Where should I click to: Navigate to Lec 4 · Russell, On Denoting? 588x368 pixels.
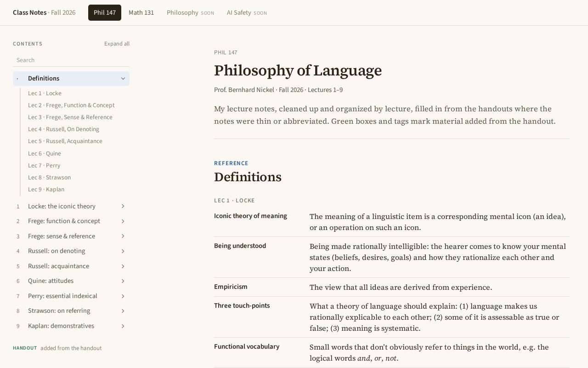[x=63, y=129]
